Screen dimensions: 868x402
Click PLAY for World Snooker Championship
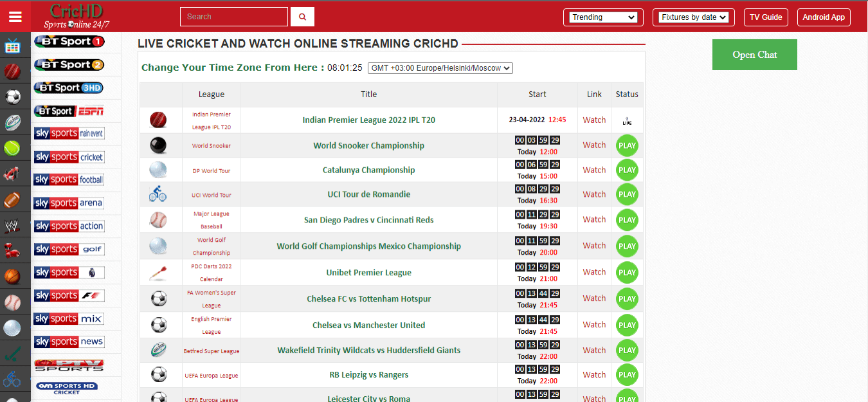point(627,145)
